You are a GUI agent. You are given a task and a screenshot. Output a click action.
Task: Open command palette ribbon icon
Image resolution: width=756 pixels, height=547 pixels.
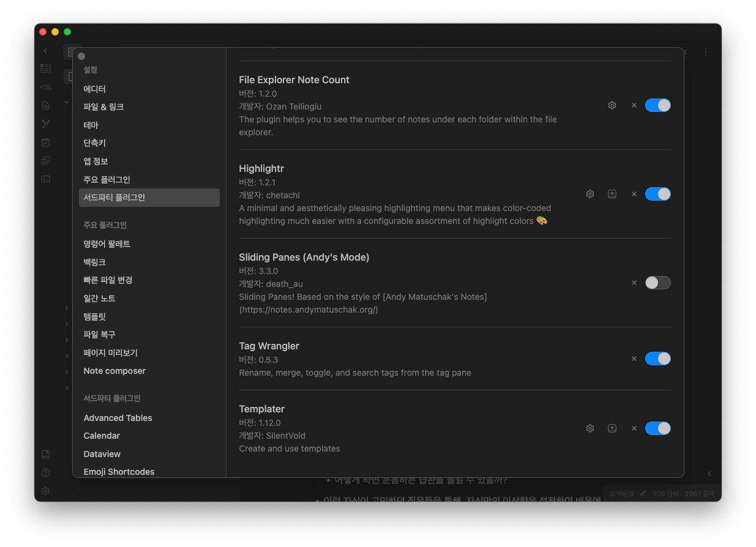click(x=45, y=179)
